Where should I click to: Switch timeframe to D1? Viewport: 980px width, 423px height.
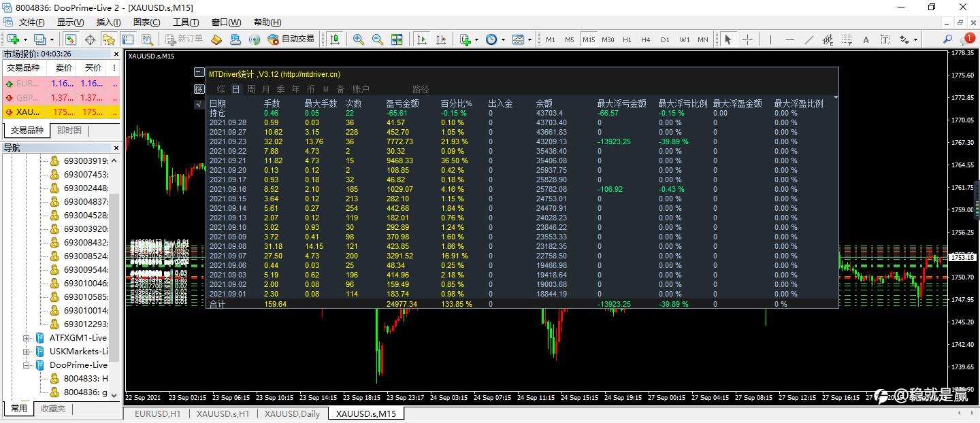(665, 39)
